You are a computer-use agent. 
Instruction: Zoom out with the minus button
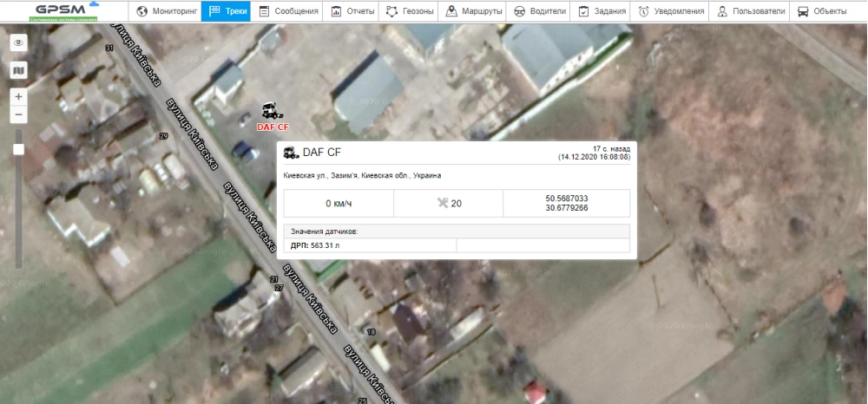click(19, 115)
